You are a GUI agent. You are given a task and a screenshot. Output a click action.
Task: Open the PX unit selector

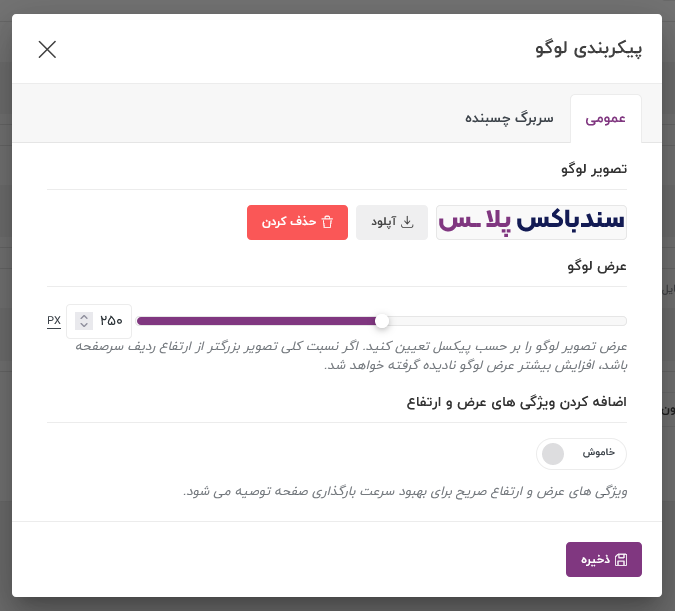coord(54,321)
